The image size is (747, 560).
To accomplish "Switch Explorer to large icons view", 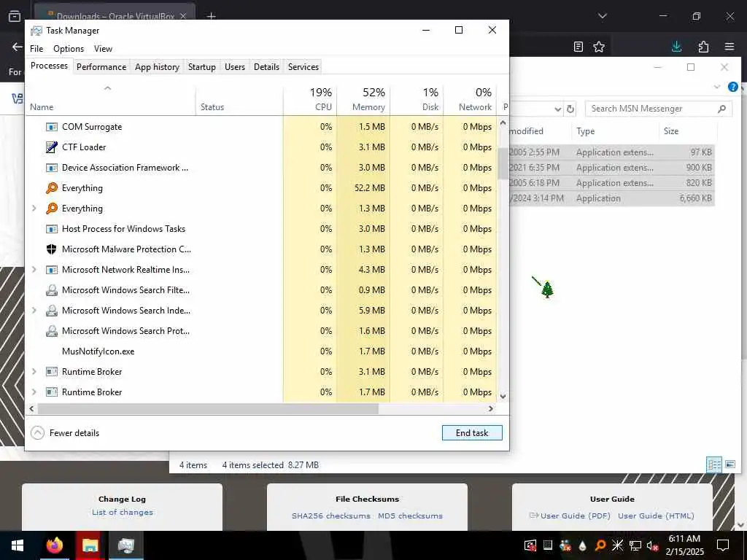I will (729, 464).
